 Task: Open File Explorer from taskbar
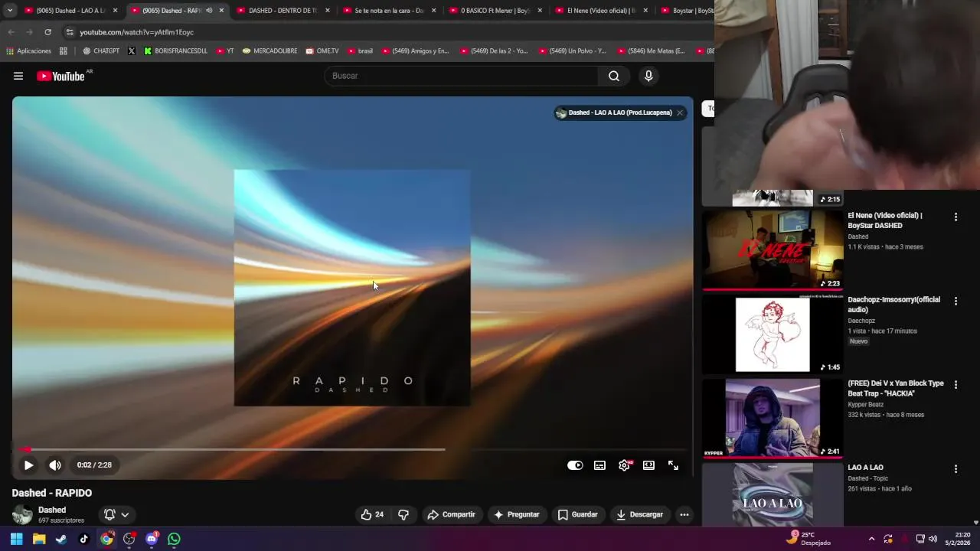tap(39, 539)
